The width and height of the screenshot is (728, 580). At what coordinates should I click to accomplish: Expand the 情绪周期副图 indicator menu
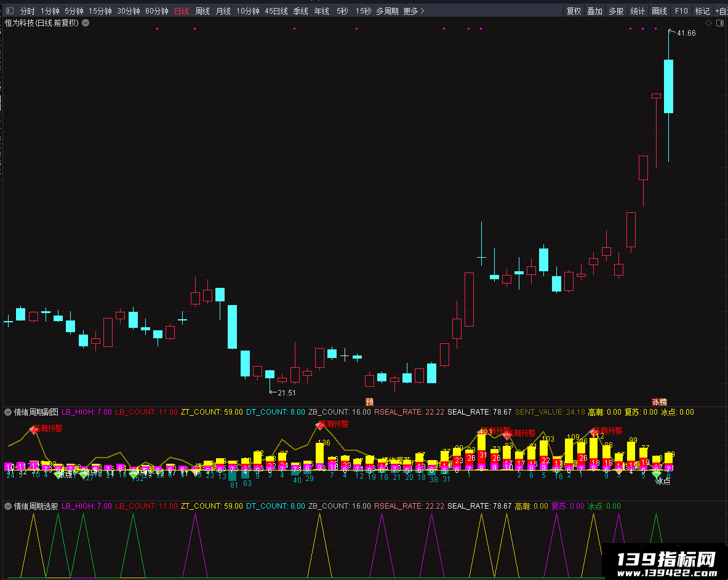coord(9,411)
